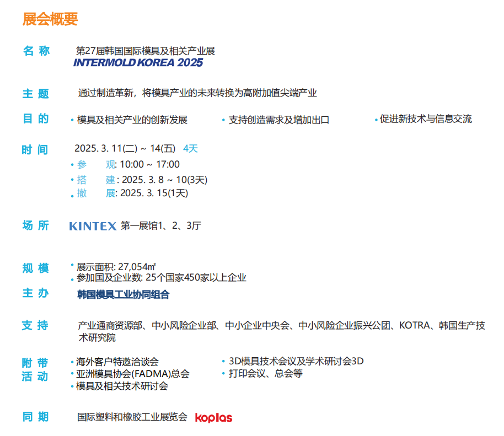Click the text 第一展馆1、2、3厅
Screen dimensions: 504x436
(161, 225)
